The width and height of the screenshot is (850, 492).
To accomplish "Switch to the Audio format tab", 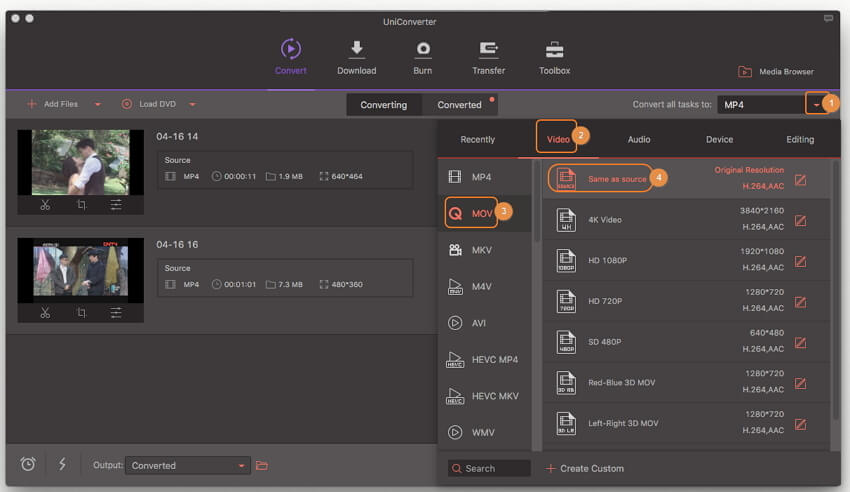I will point(638,140).
